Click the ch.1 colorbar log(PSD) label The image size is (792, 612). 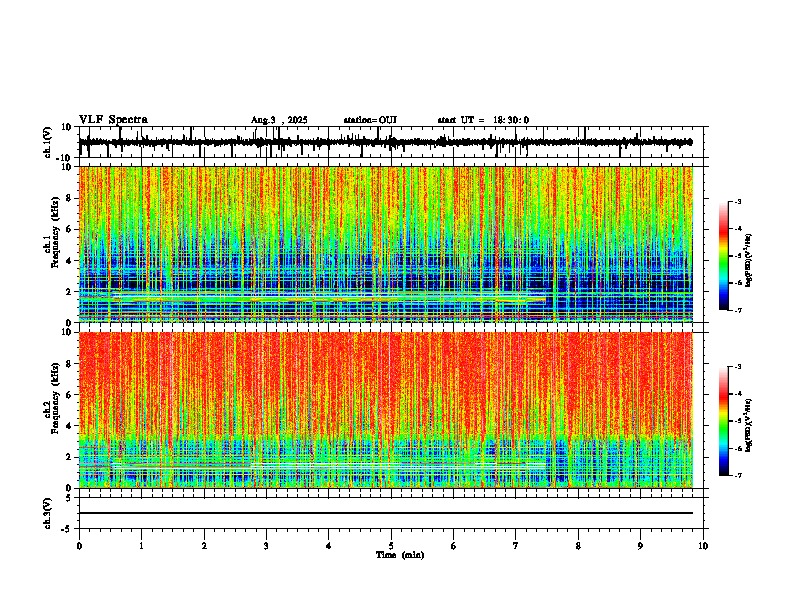point(749,260)
